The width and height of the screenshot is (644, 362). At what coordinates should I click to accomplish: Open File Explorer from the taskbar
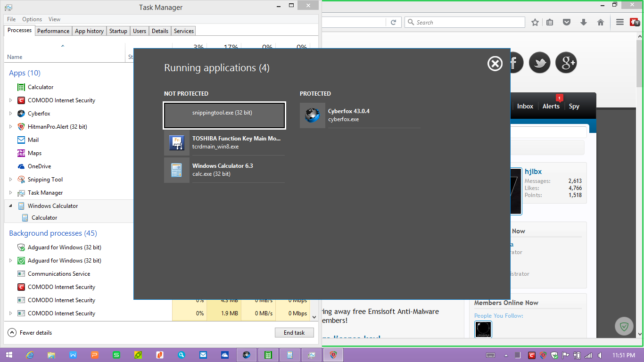51,355
